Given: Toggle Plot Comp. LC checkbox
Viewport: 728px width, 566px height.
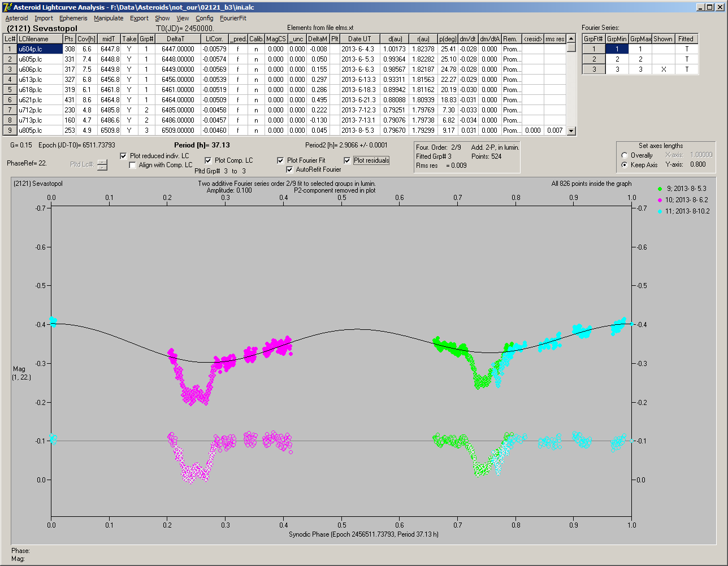Looking at the screenshot, I should [208, 160].
